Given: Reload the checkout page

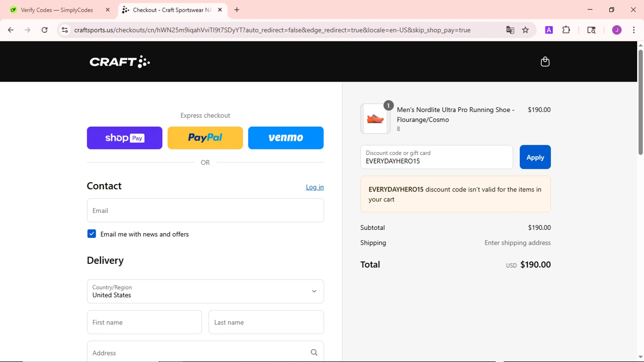Looking at the screenshot, I should (x=45, y=30).
